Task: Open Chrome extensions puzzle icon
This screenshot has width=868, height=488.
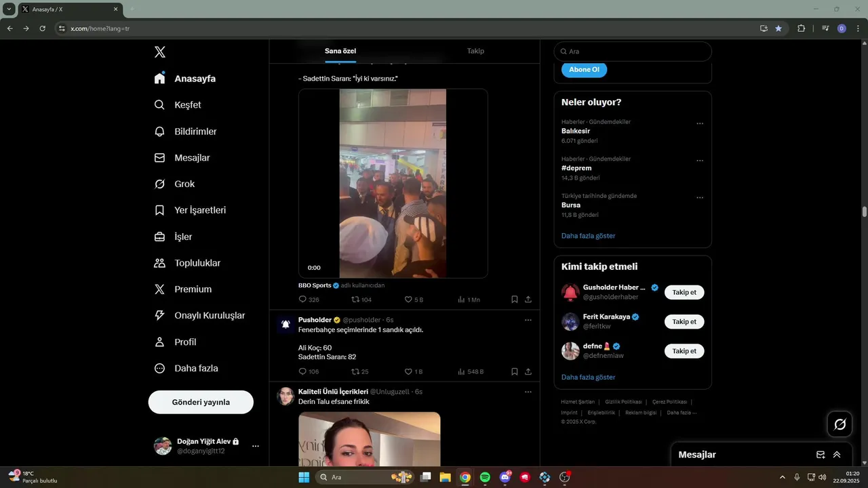Action: point(802,28)
